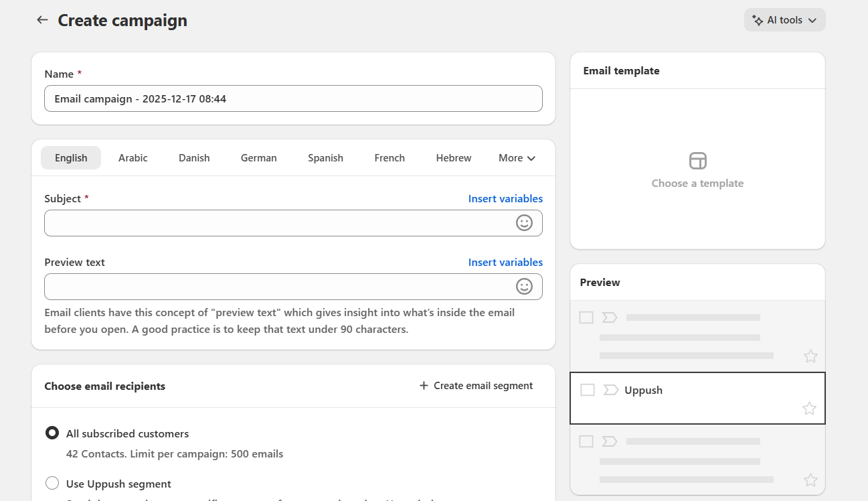
Task: Check the Uppush preview email checkbox
Action: coord(587,390)
